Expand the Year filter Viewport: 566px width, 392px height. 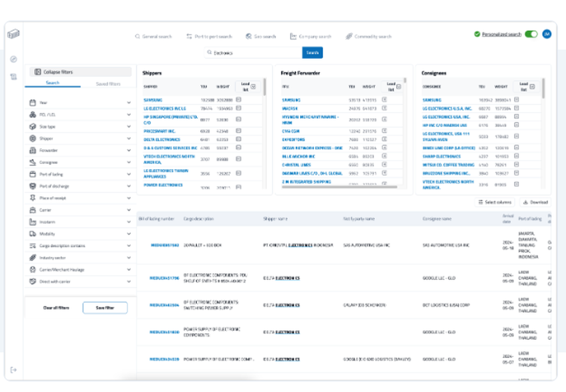[129, 103]
